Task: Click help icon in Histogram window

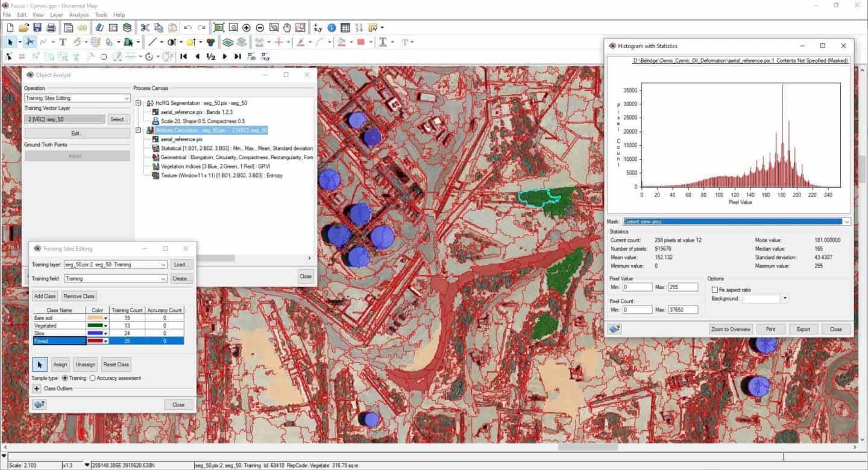Action: pyautogui.click(x=615, y=329)
